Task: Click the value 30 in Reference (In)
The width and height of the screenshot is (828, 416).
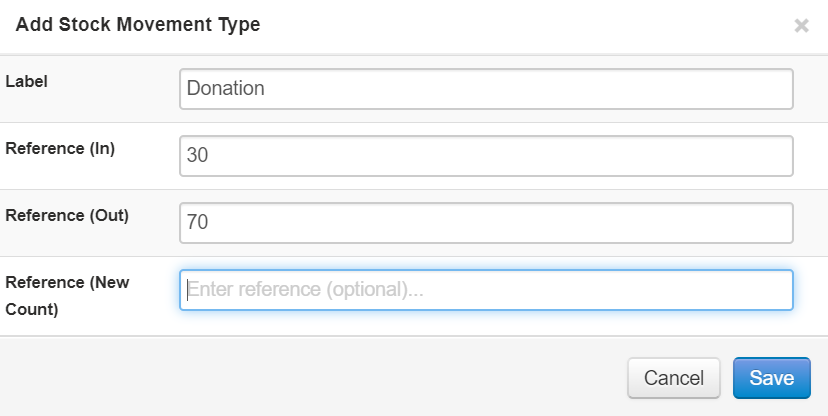Action: point(196,156)
